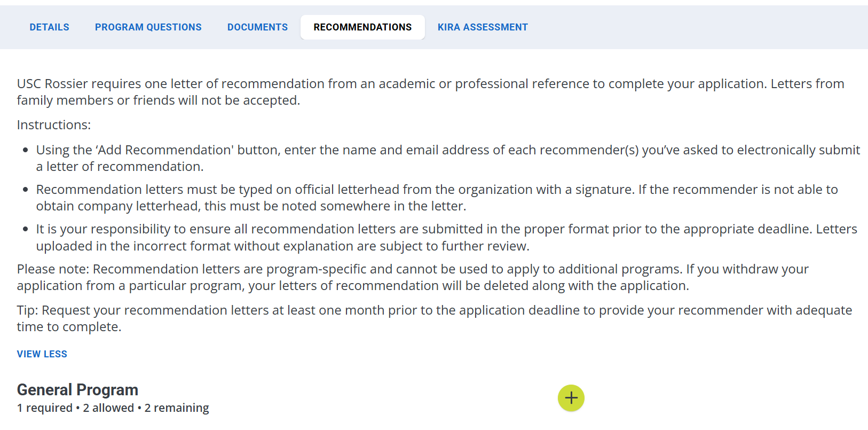Screen dimensions: 868x430
Task: Click the General Program heading
Action: pos(77,390)
